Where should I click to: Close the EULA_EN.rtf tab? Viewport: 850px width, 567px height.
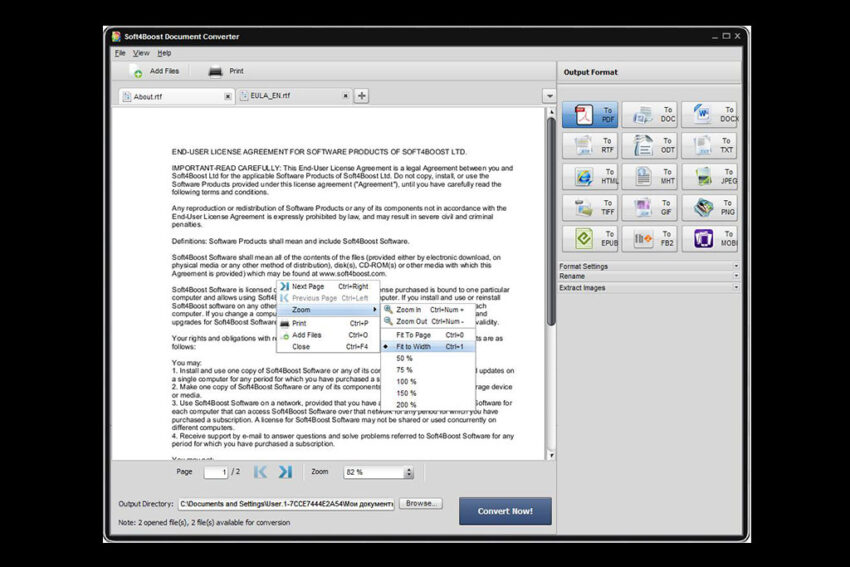[x=345, y=96]
